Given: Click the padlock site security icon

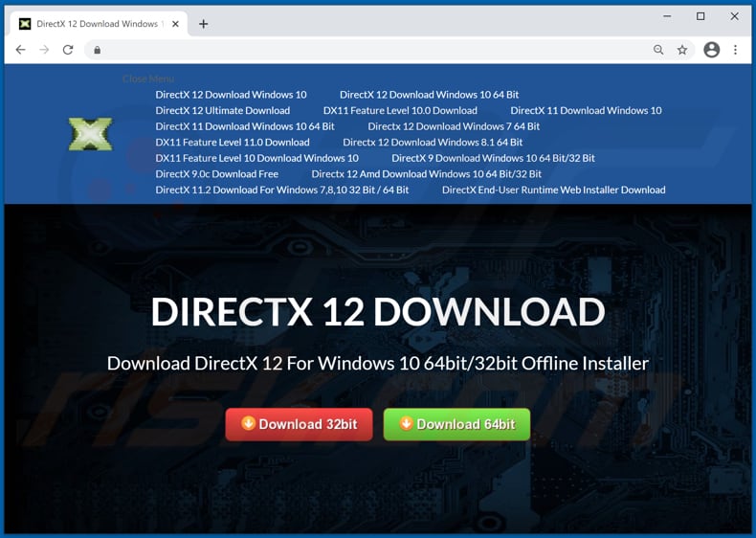Looking at the screenshot, I should (x=98, y=50).
